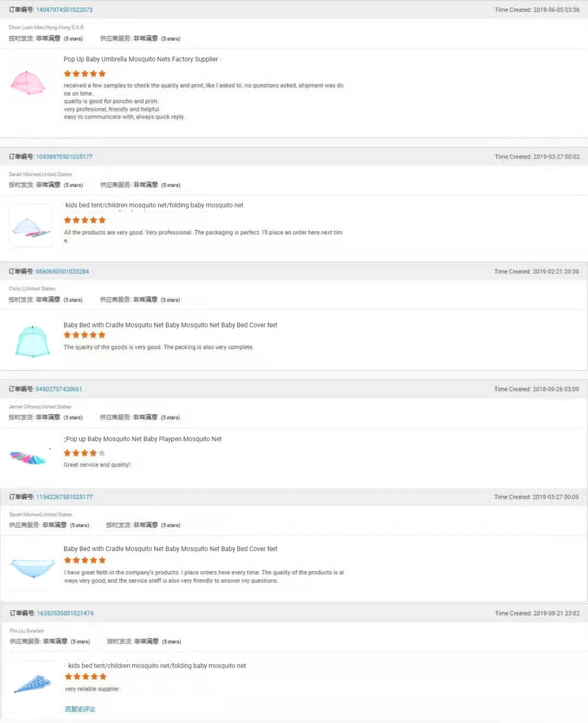Click the star rating in Pin Liu's review
This screenshot has height=723, width=588.
click(x=85, y=676)
